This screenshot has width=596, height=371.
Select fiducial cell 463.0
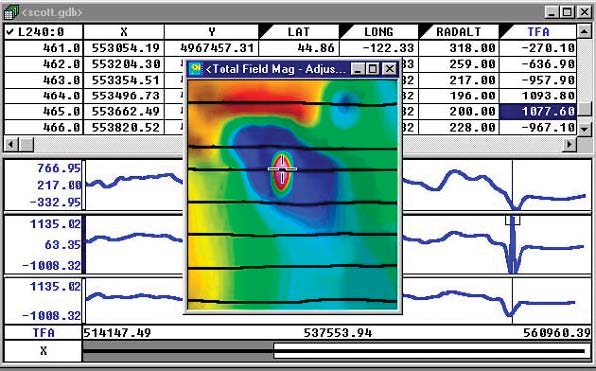(x=43, y=80)
